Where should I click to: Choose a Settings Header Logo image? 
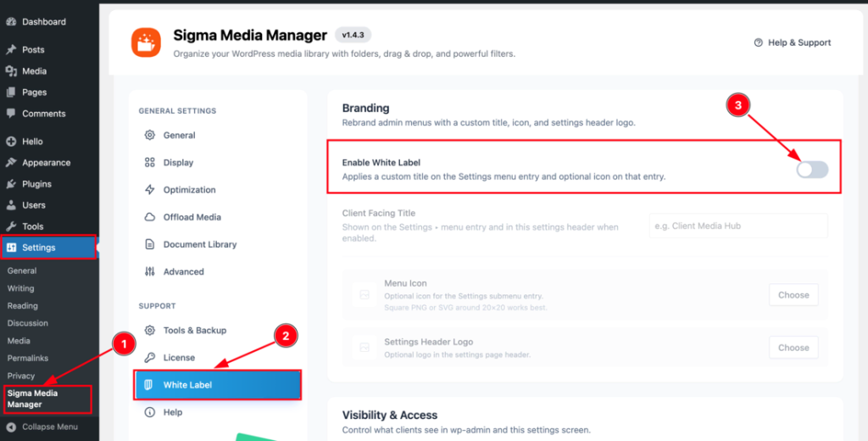(793, 348)
